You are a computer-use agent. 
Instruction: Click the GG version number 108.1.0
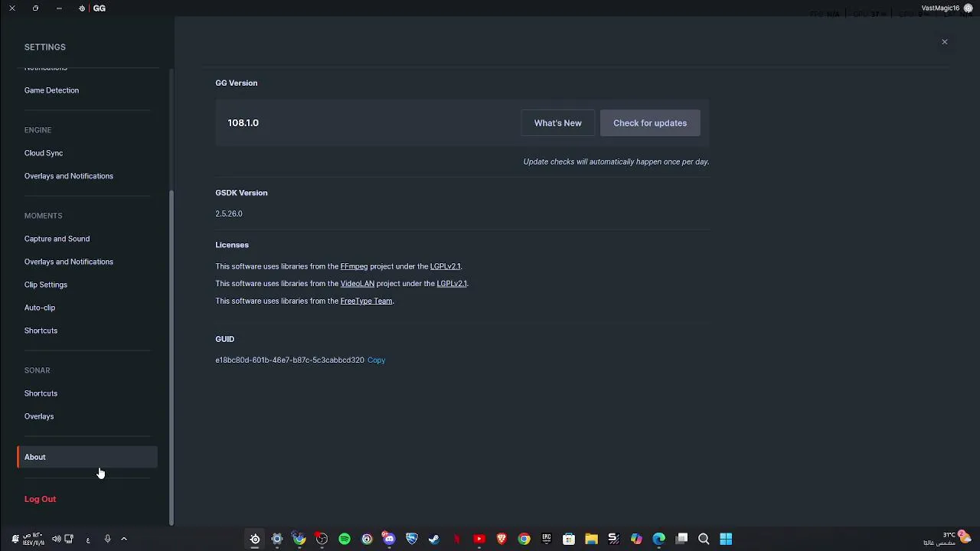coord(243,123)
